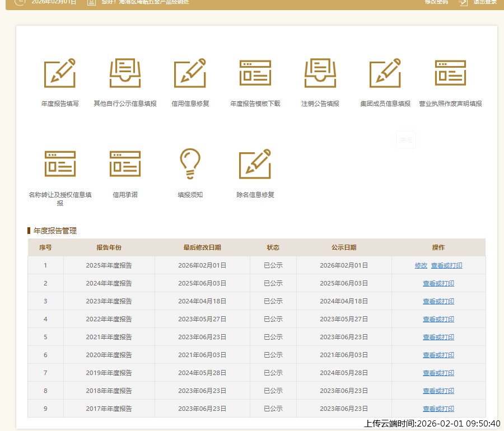Open 查看或打印 for 2024年年度报告
The height and width of the screenshot is (431, 504).
point(438,283)
